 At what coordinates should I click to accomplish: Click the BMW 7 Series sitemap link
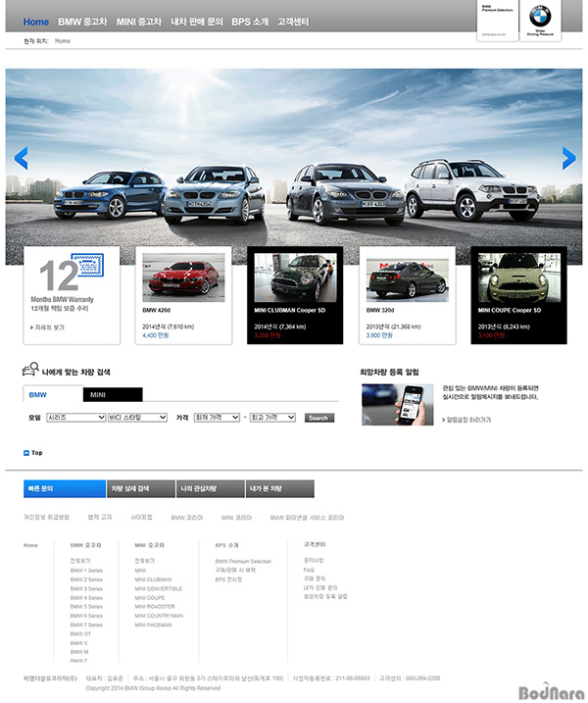tap(86, 625)
